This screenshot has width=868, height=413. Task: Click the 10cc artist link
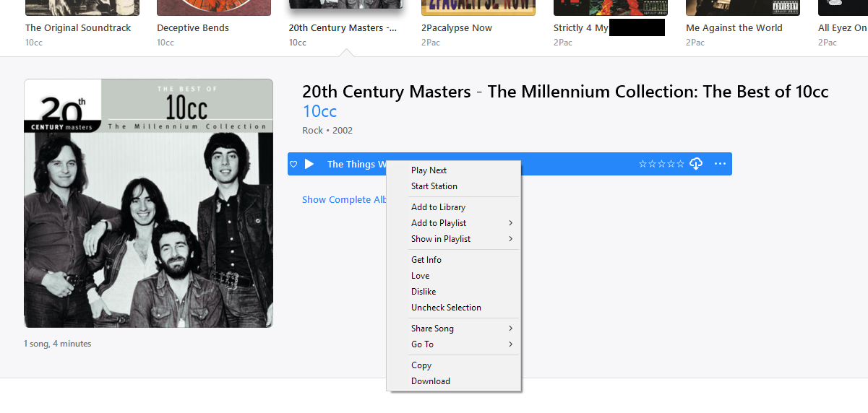(319, 111)
